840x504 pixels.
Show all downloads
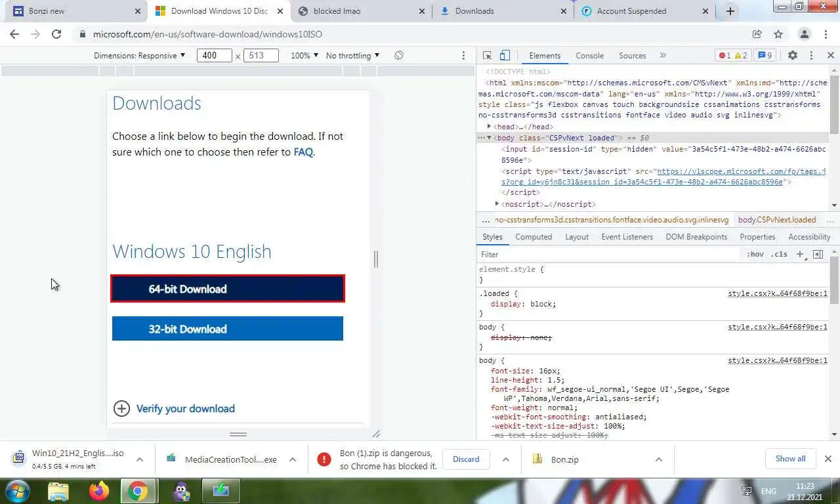click(x=790, y=459)
